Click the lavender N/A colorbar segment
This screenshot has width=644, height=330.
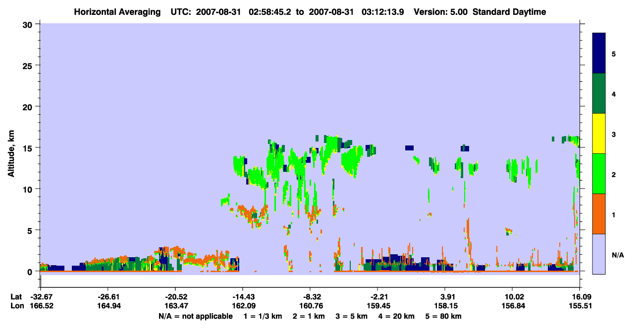pos(599,254)
